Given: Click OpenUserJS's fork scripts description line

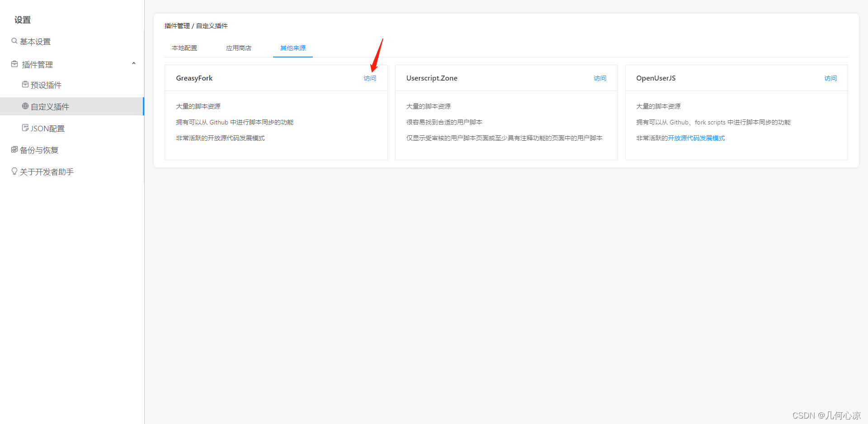Looking at the screenshot, I should tap(713, 122).
